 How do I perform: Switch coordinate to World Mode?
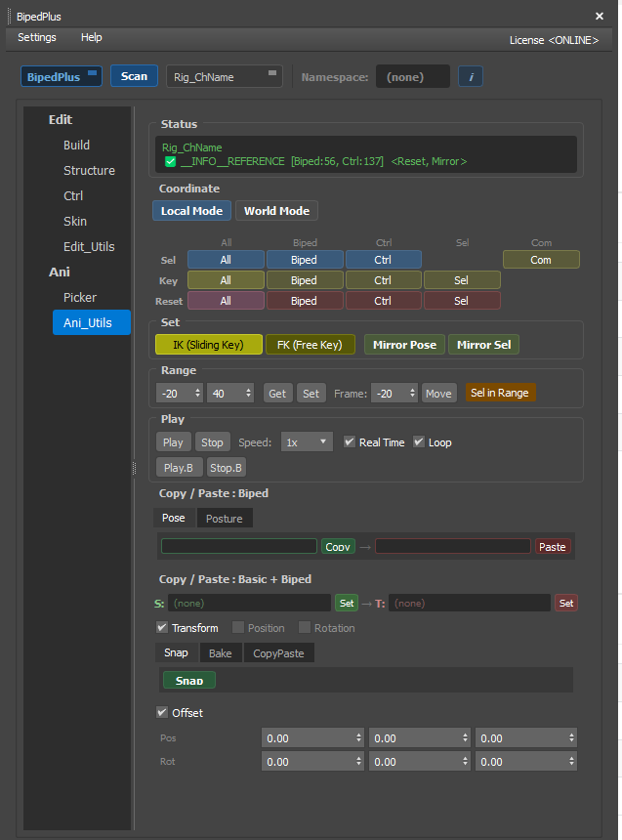pyautogui.click(x=276, y=211)
